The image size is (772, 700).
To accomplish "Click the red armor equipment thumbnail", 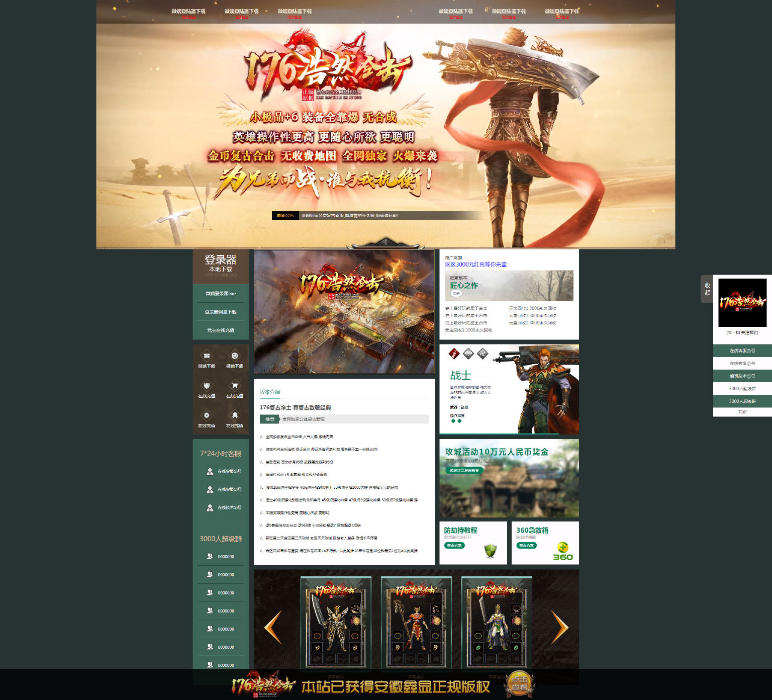I will click(416, 623).
